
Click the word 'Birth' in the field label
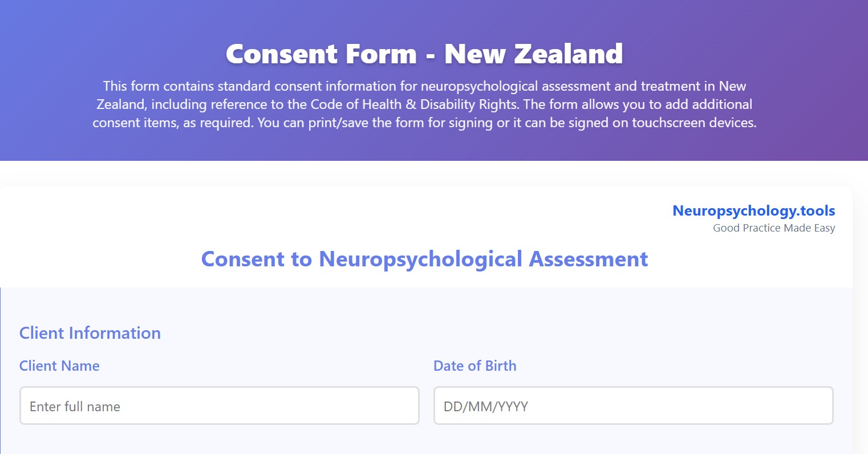(501, 366)
